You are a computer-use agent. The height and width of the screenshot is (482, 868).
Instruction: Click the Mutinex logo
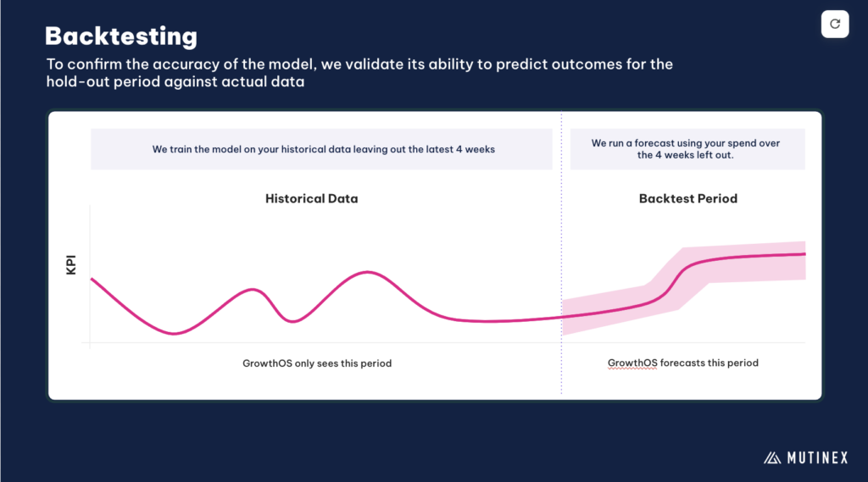[806, 457]
